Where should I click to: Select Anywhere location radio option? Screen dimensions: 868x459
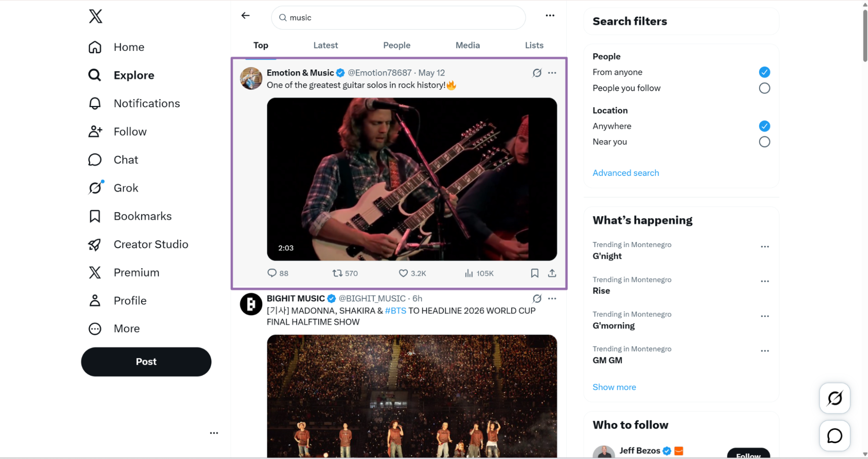[x=764, y=126]
